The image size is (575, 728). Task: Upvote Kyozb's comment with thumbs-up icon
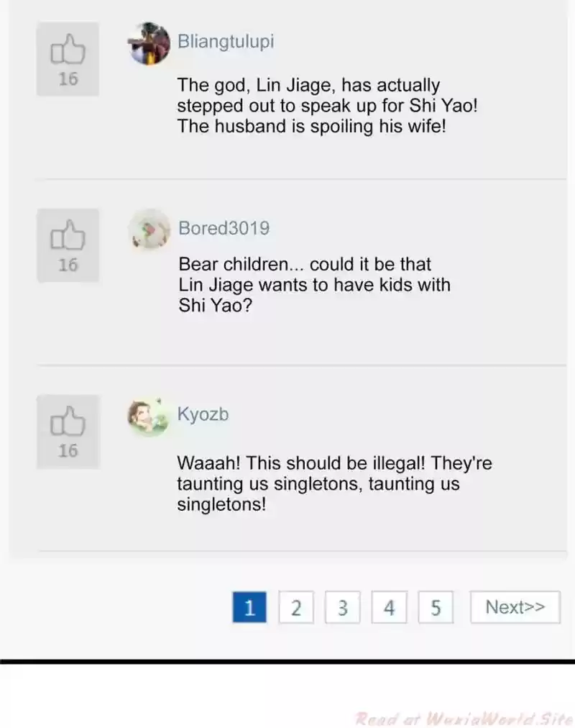point(68,422)
